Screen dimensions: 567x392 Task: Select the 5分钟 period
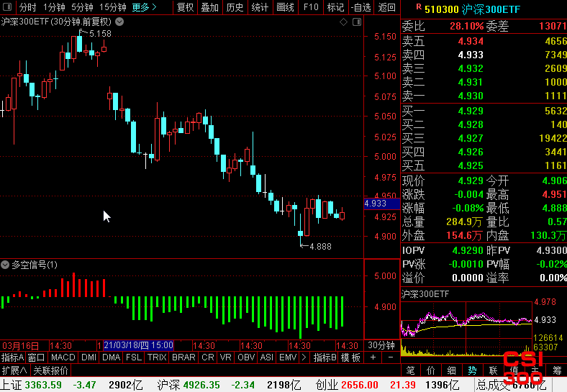point(82,7)
